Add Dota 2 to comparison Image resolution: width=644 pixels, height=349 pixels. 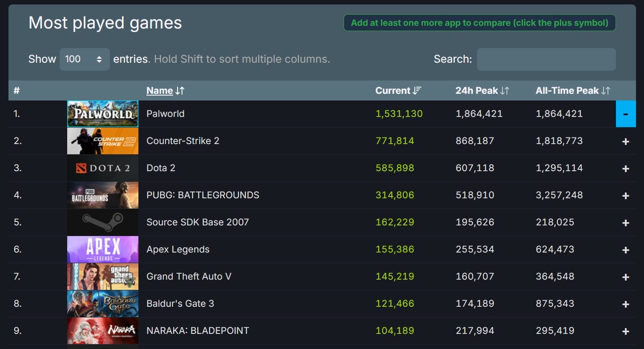coord(626,168)
